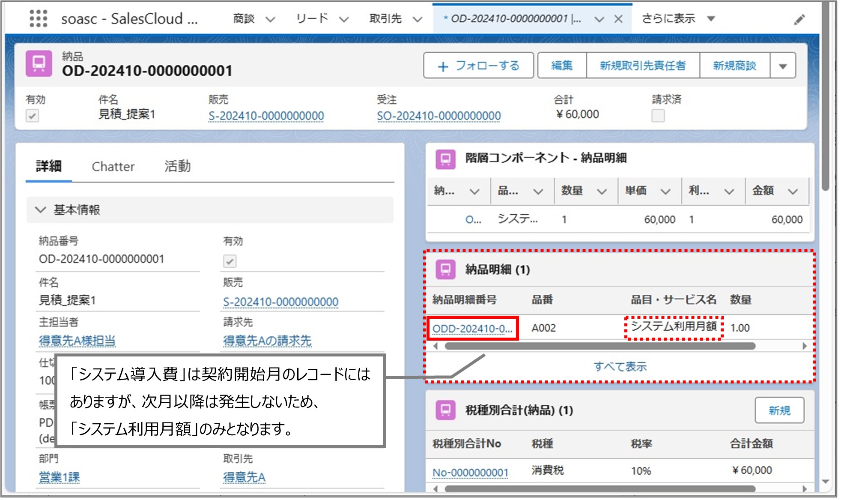Open the ODD-202410-0... detail record link
This screenshot has height=500, width=868.
coord(472,329)
